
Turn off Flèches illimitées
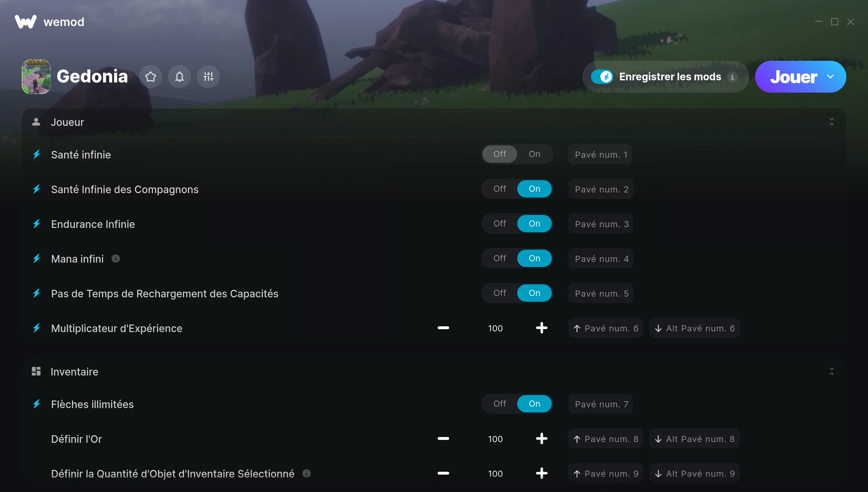(499, 404)
